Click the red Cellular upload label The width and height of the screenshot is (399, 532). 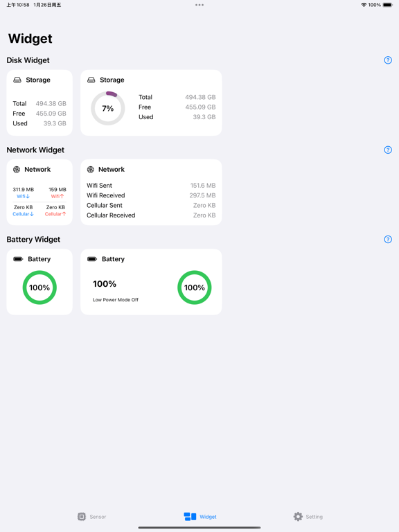tap(55, 214)
